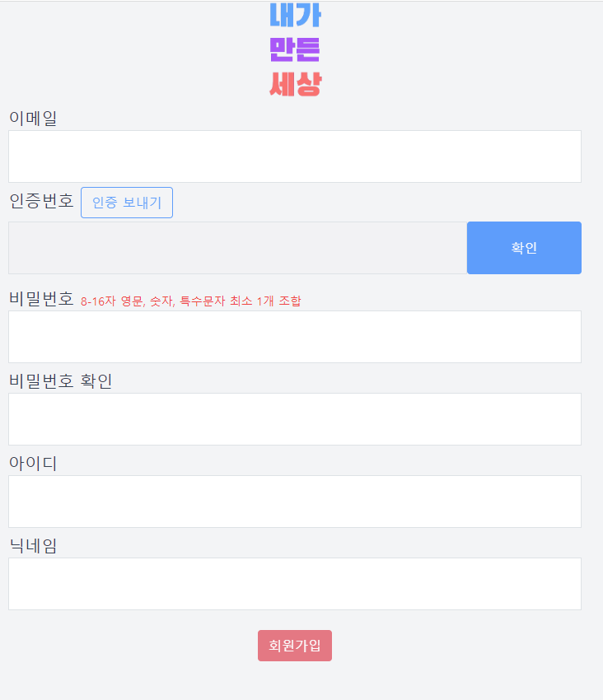Click the 비밀번호 확인 password confirm field

pyautogui.click(x=294, y=419)
